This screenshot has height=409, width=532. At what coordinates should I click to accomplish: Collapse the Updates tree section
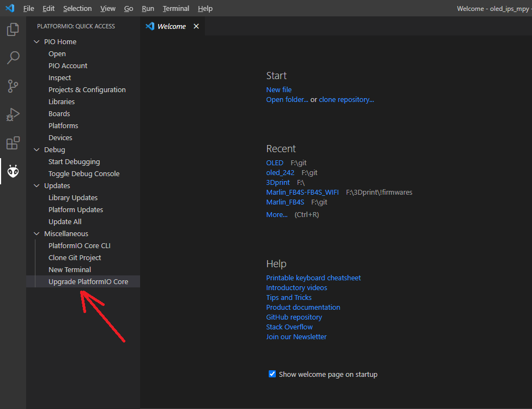pyautogui.click(x=37, y=185)
